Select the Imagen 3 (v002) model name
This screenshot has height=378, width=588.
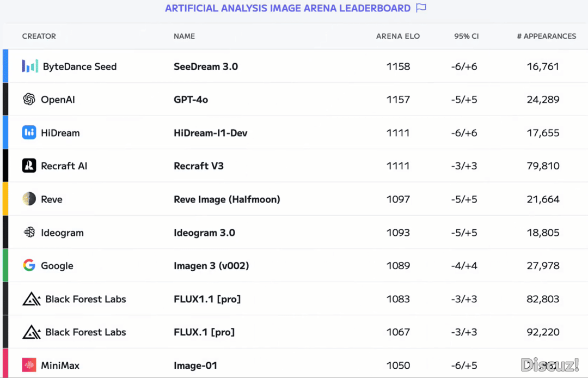[x=211, y=265]
